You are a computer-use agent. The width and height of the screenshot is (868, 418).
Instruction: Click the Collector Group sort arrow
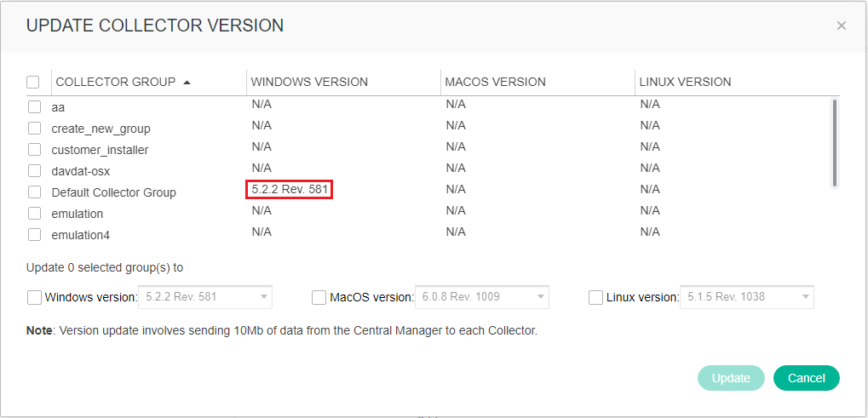pyautogui.click(x=187, y=83)
